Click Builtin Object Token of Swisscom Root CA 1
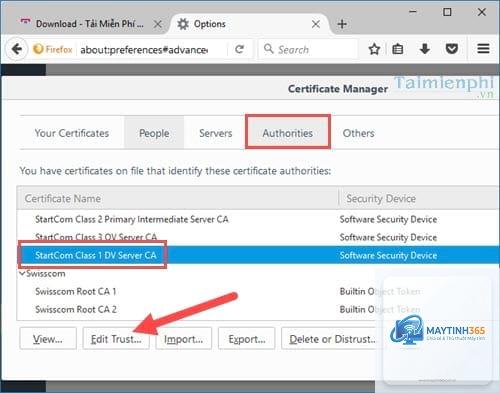Image resolution: width=500 pixels, height=393 pixels. (380, 291)
